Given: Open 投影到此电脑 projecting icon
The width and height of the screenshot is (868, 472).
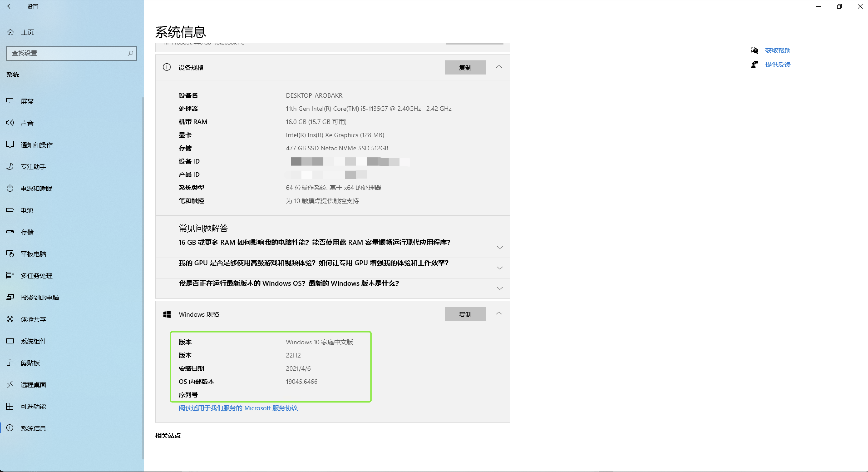Looking at the screenshot, I should click(x=10, y=297).
